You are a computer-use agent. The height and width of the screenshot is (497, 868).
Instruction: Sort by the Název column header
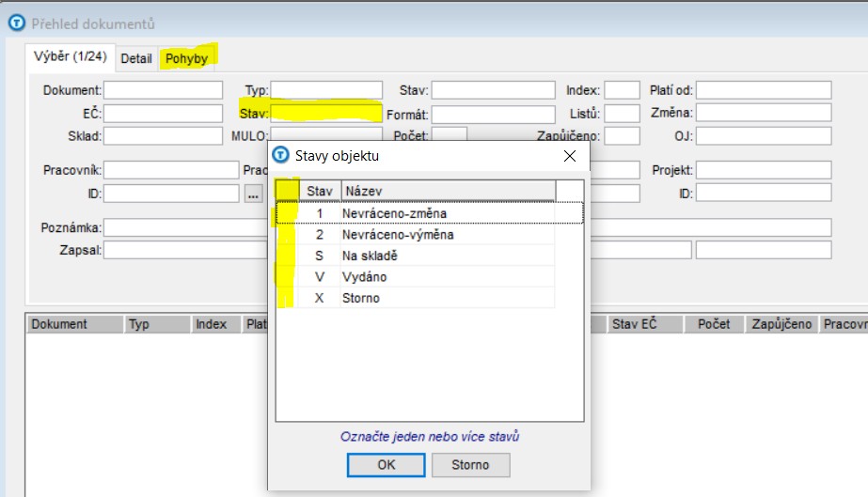tap(448, 192)
